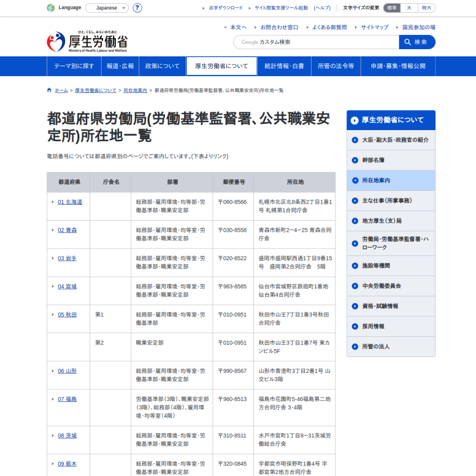Image resolution: width=476 pixels, height=476 pixels.
Task: Open the 政策について menu
Action: pos(162,66)
